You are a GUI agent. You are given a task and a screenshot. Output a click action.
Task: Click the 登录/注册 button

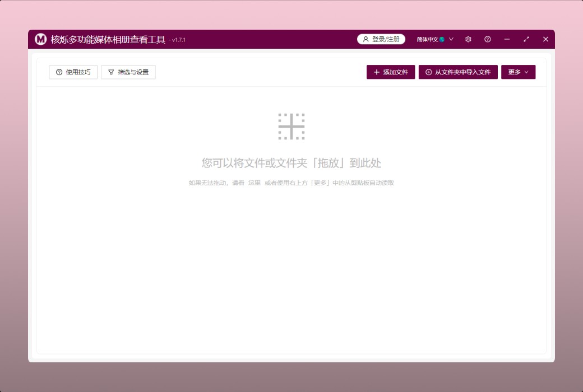click(381, 39)
